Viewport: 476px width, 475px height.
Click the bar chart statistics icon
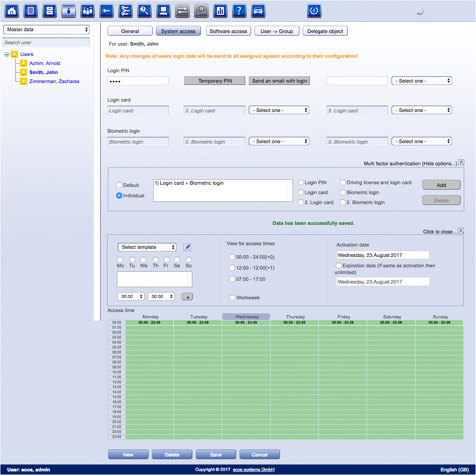[x=220, y=11]
